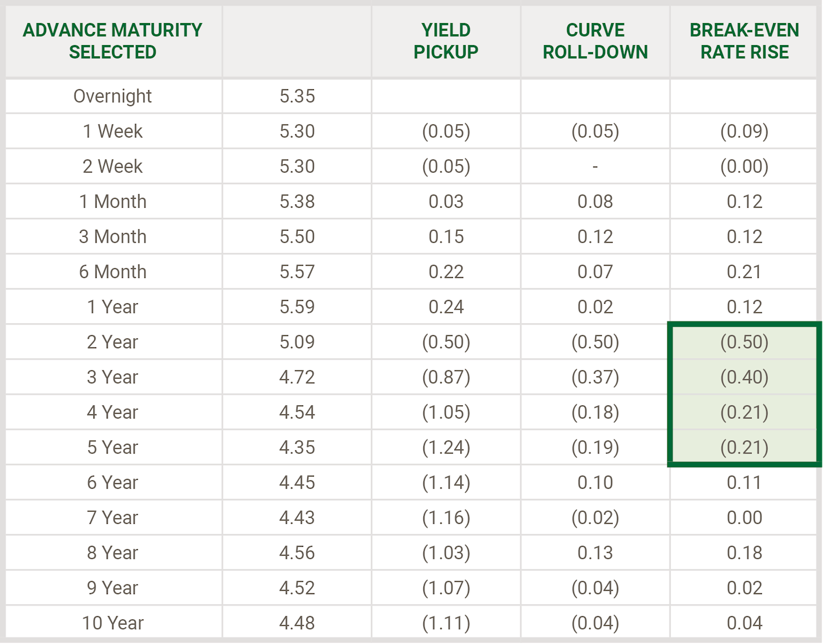The width and height of the screenshot is (823, 644).
Task: Click the (1.24) yield pickup value
Action: 446,448
